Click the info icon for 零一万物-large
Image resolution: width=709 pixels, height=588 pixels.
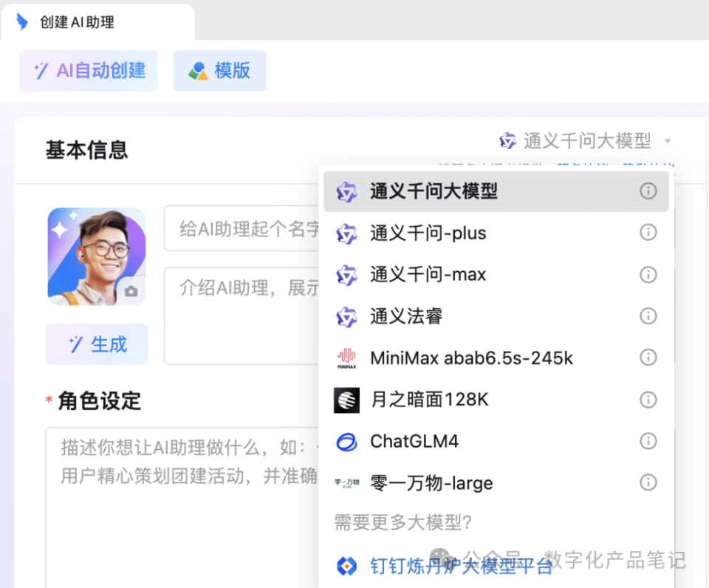[x=648, y=482]
